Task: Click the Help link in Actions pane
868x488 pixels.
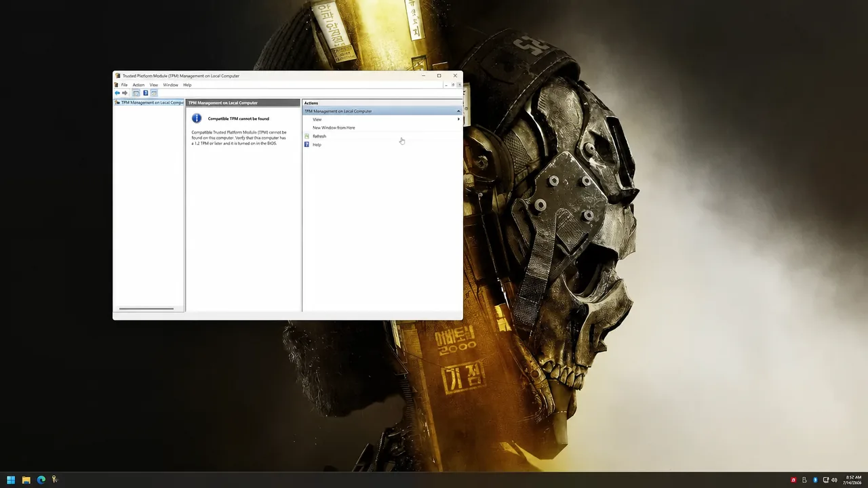Action: tap(317, 144)
